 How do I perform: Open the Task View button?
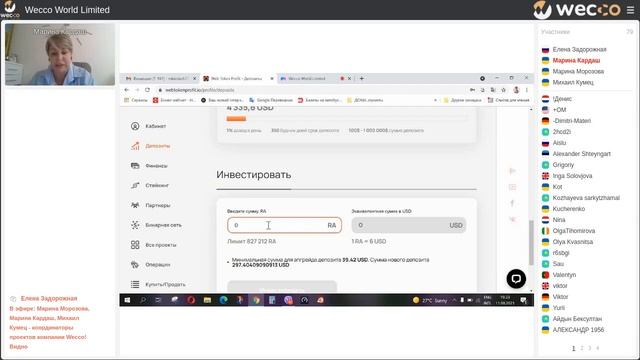[x=158, y=300]
